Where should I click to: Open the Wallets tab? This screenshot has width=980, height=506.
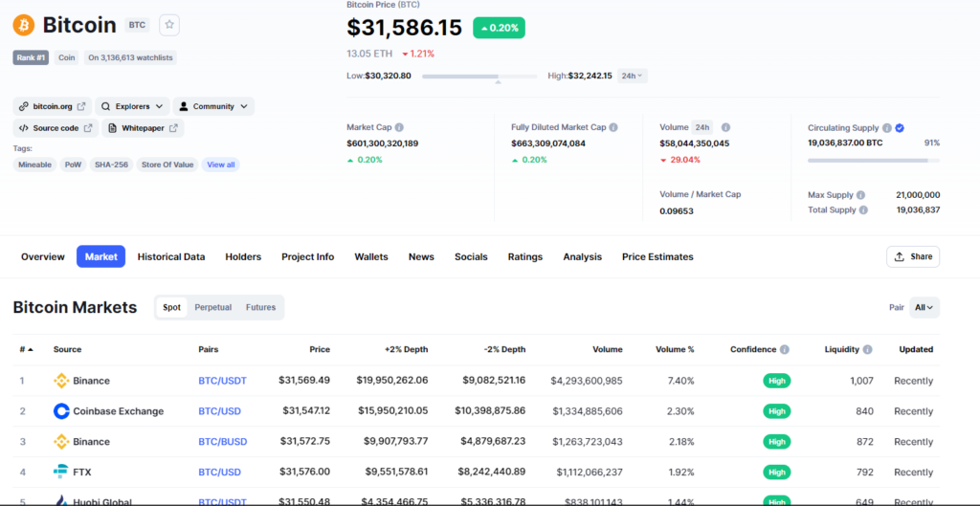tap(371, 256)
